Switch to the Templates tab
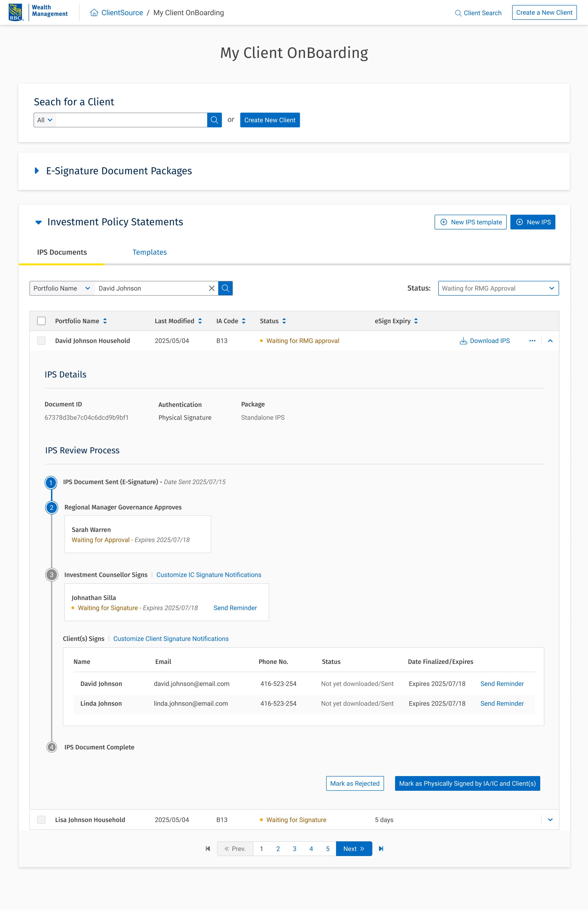The image size is (588, 910). click(x=149, y=252)
